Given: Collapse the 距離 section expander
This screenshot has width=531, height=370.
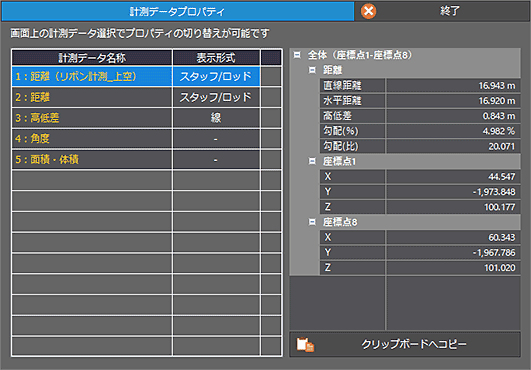Looking at the screenshot, I should pos(312,70).
